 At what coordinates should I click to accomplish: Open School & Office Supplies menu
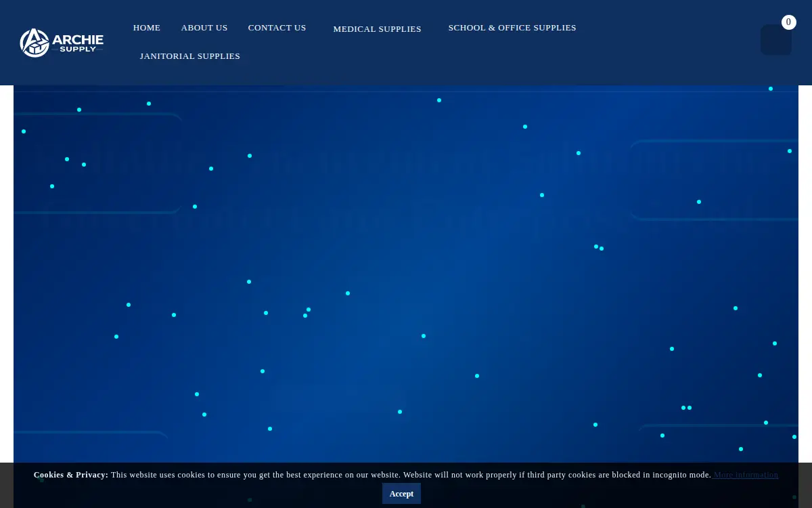(512, 28)
